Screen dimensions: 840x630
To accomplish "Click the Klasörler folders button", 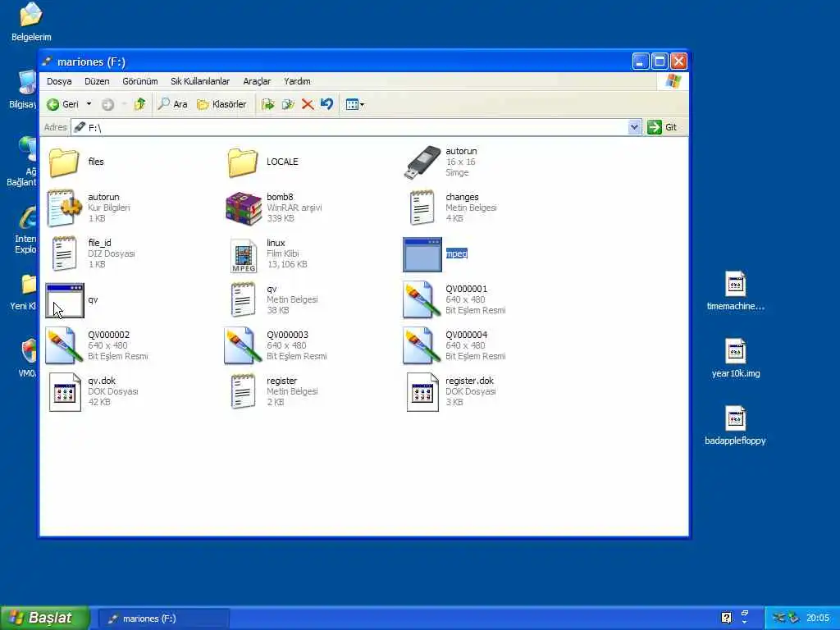I will coord(221,104).
